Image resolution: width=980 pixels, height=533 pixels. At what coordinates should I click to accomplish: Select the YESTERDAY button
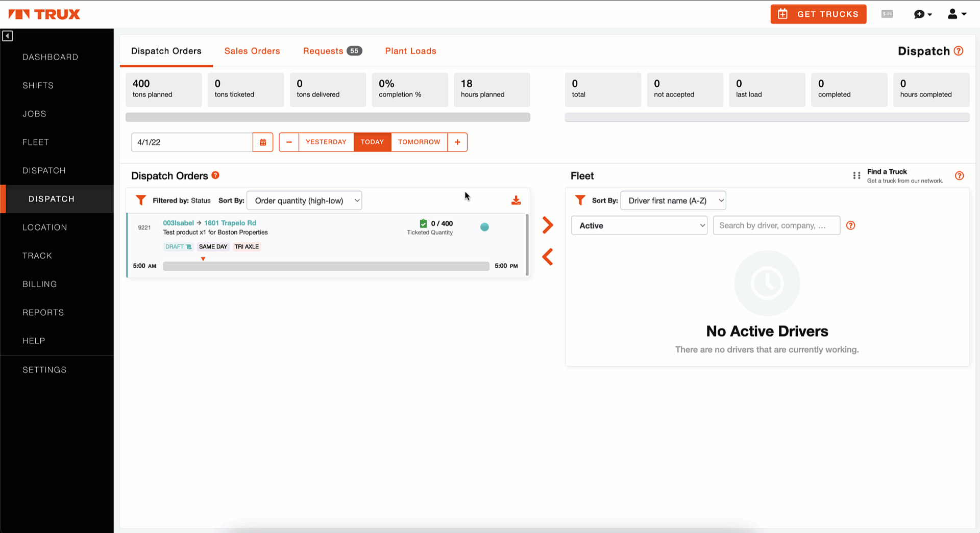(x=326, y=142)
